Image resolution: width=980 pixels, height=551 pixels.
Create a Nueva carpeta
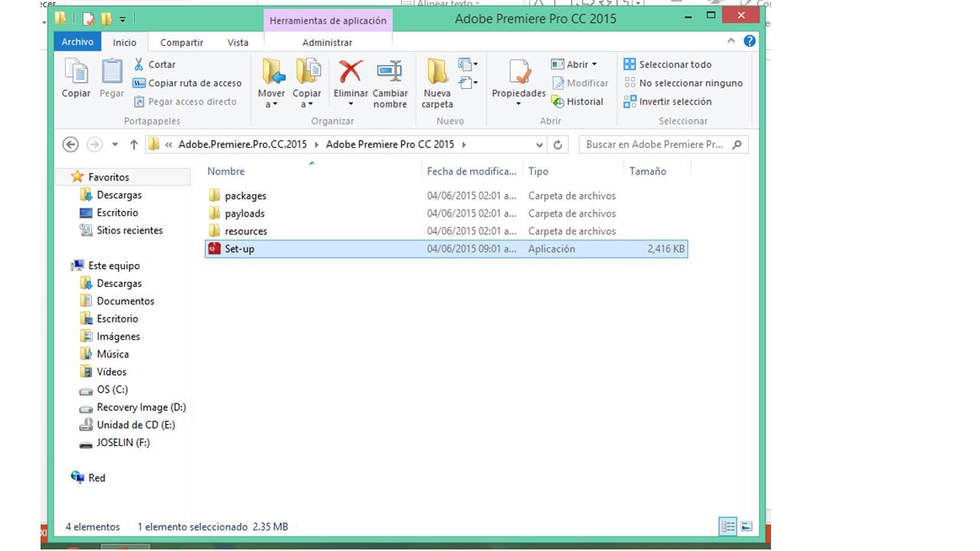(437, 83)
